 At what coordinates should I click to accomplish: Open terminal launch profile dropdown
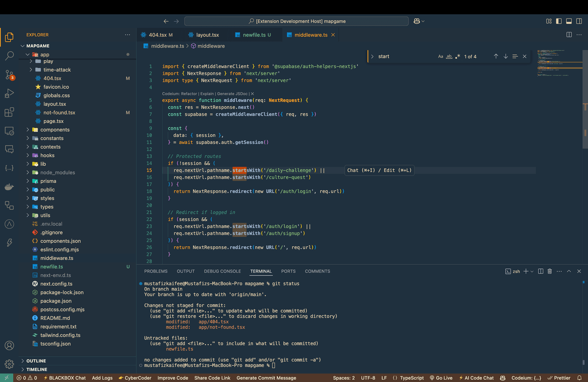click(x=532, y=271)
